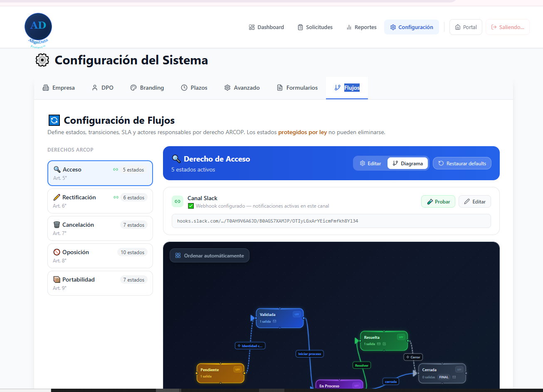
Task: Click the DPO person icon
Action: click(95, 88)
